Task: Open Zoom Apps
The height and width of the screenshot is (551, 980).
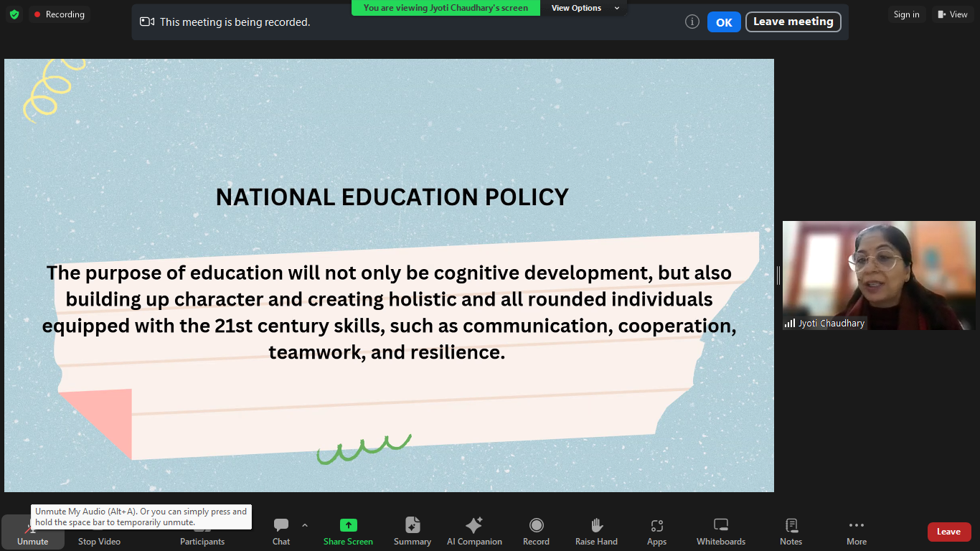Action: 656,532
